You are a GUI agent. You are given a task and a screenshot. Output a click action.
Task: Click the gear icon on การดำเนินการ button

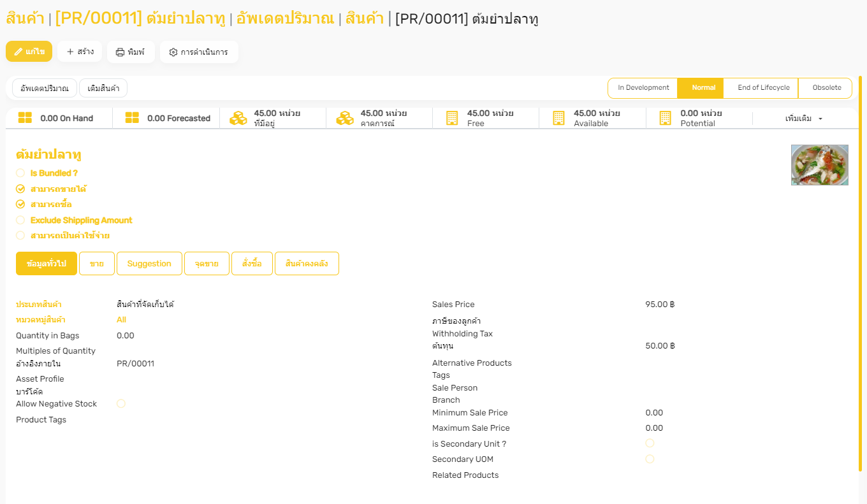coord(173,52)
